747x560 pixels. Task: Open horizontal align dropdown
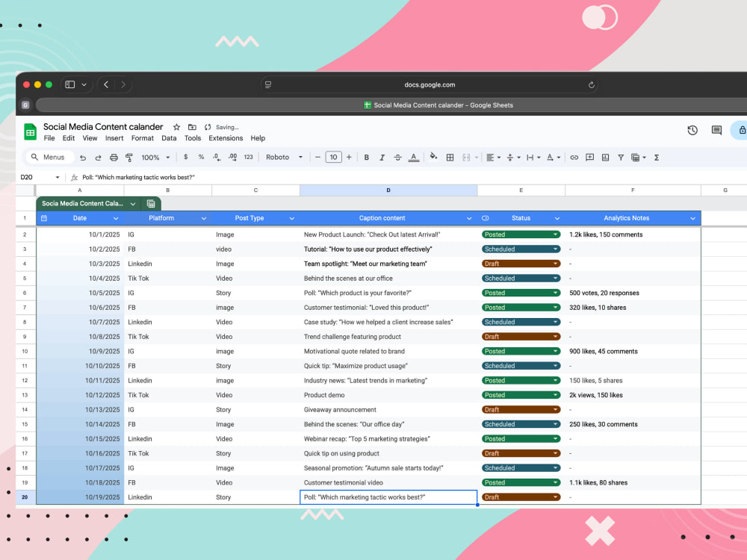(493, 158)
